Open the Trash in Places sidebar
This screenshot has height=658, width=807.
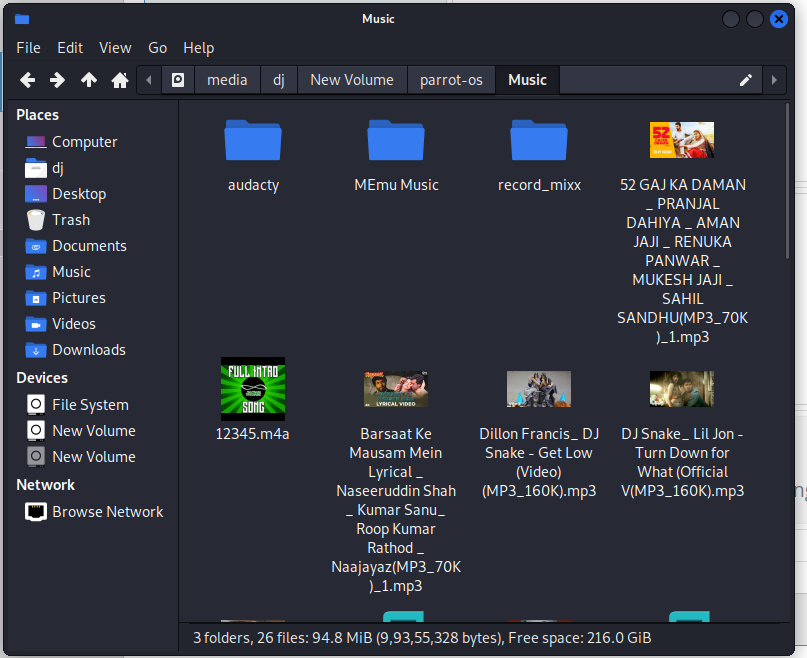click(70, 220)
